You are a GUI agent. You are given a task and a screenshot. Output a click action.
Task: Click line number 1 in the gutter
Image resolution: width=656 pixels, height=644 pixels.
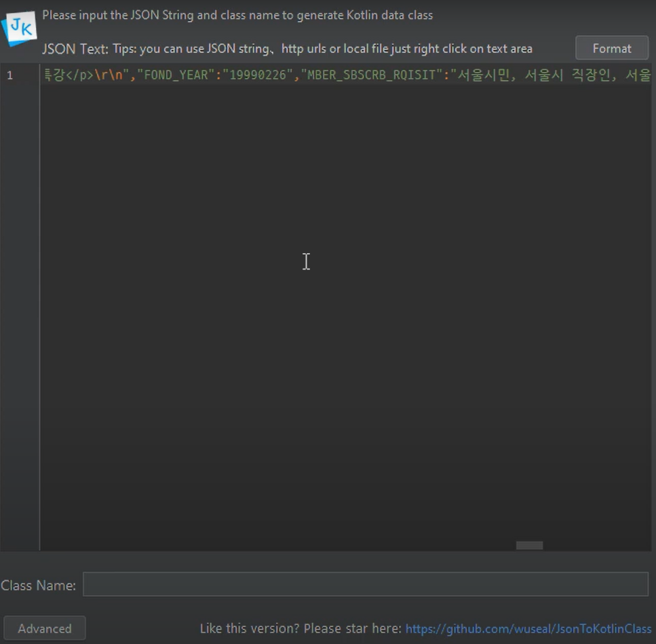10,75
